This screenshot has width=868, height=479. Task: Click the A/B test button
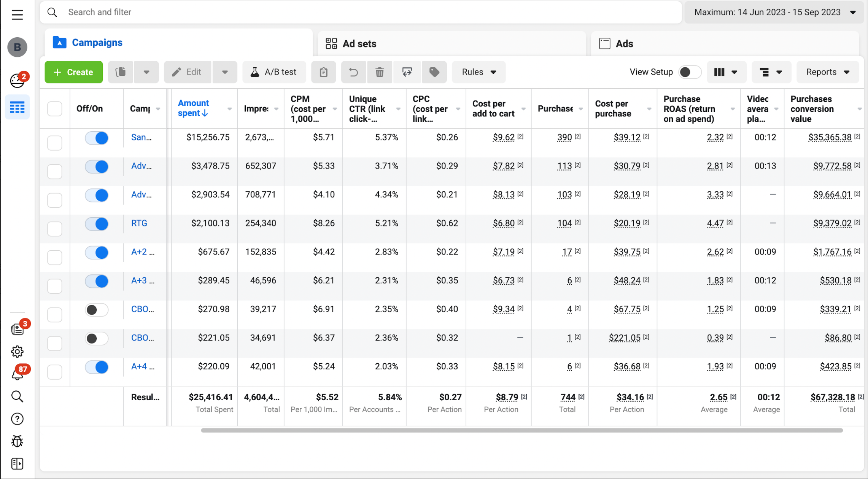click(x=273, y=72)
